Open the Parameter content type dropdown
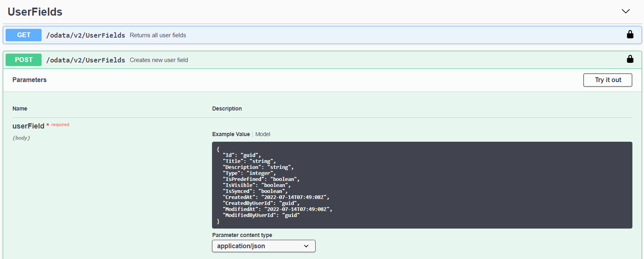The width and height of the screenshot is (644, 259). coord(264,246)
